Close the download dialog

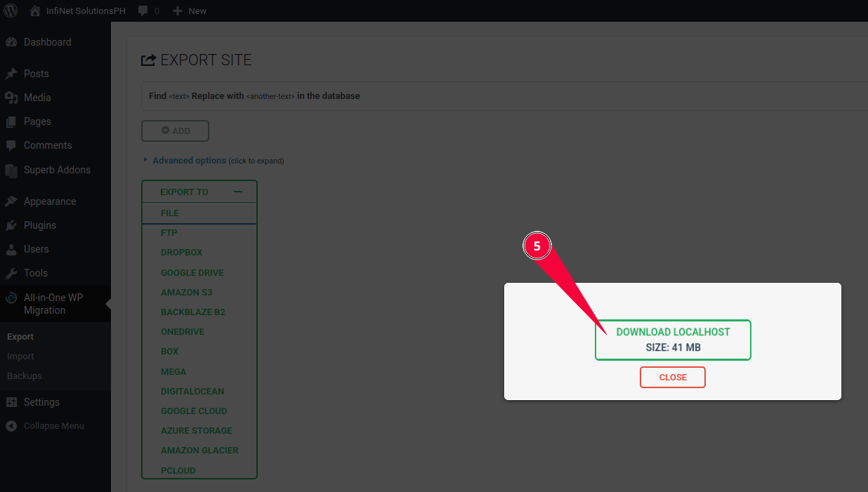(672, 378)
